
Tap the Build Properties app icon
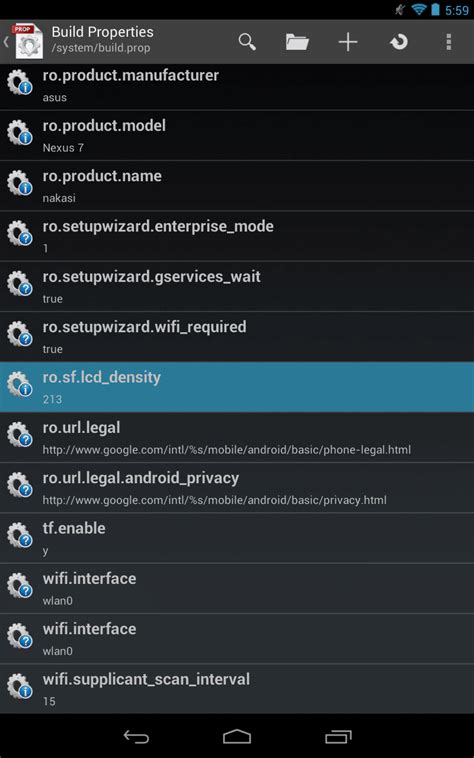pos(28,41)
